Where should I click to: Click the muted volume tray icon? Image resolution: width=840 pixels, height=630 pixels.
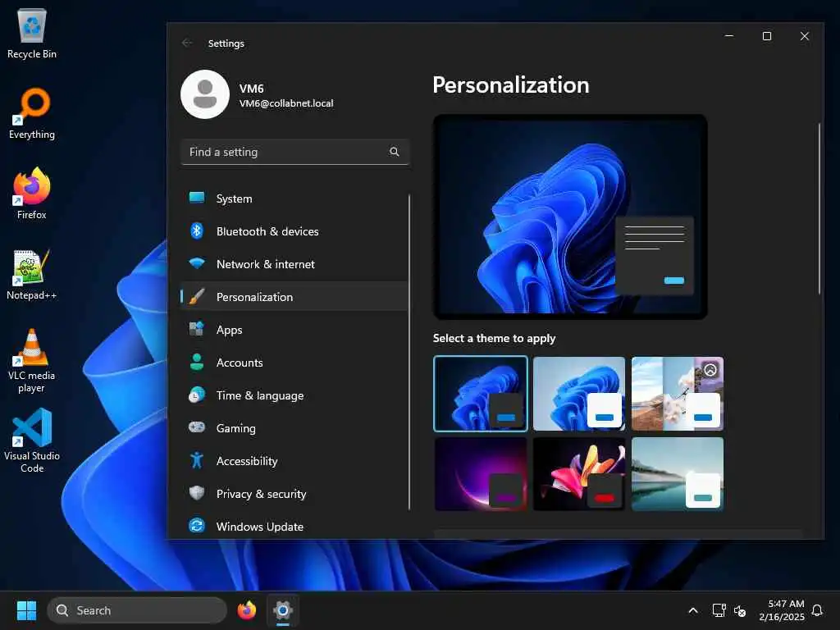[x=740, y=610]
